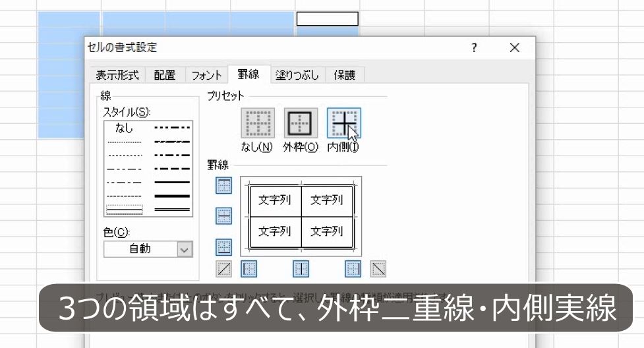
Task: Choose the なし line style
Action: click(x=125, y=128)
